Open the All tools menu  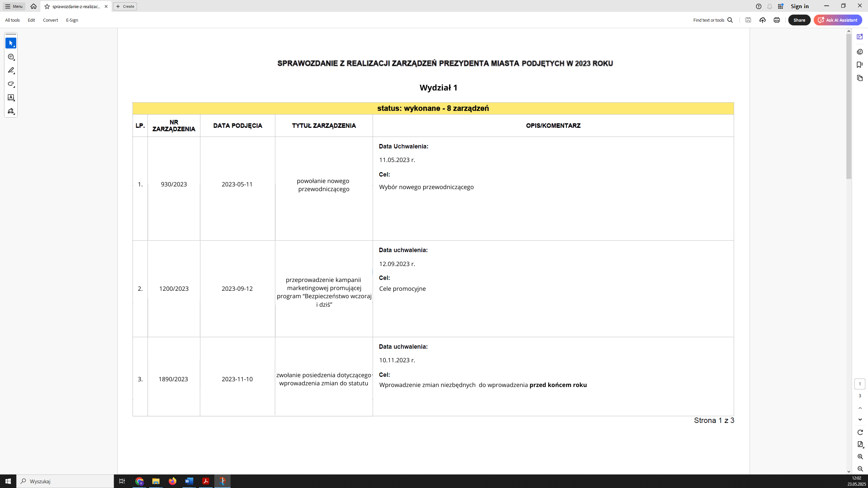(x=12, y=20)
